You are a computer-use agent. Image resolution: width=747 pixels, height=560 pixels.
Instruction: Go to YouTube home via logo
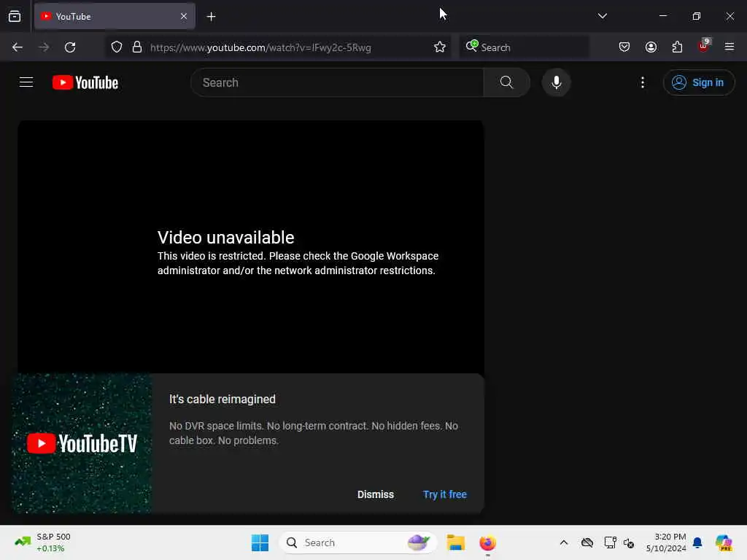[x=85, y=82]
